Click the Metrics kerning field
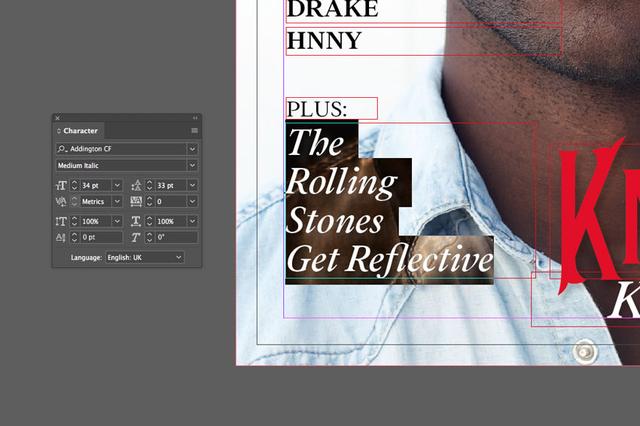The height and width of the screenshot is (426, 640). [x=96, y=201]
